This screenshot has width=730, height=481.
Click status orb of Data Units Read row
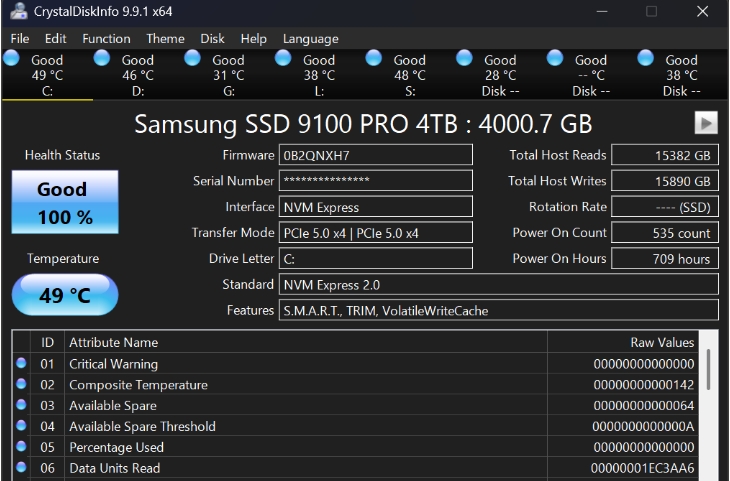(x=21, y=467)
